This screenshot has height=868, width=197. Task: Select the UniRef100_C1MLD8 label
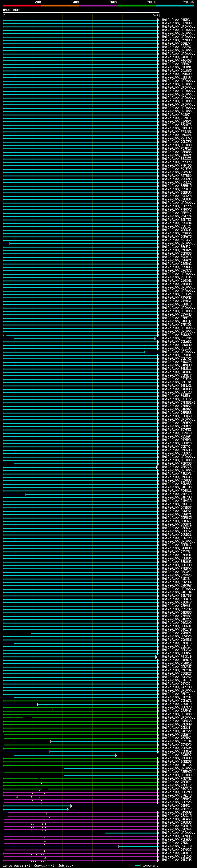(x=176, y=128)
